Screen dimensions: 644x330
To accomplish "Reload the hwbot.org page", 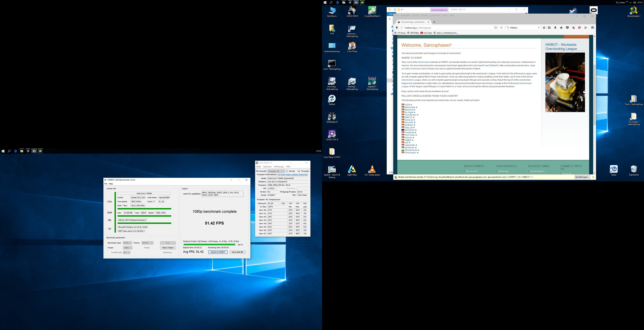I will tap(501, 28).
